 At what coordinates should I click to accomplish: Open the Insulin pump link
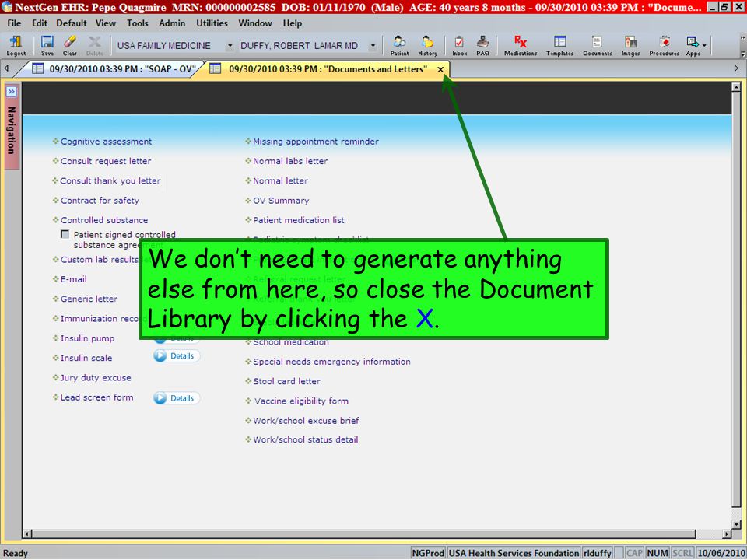tap(87, 338)
